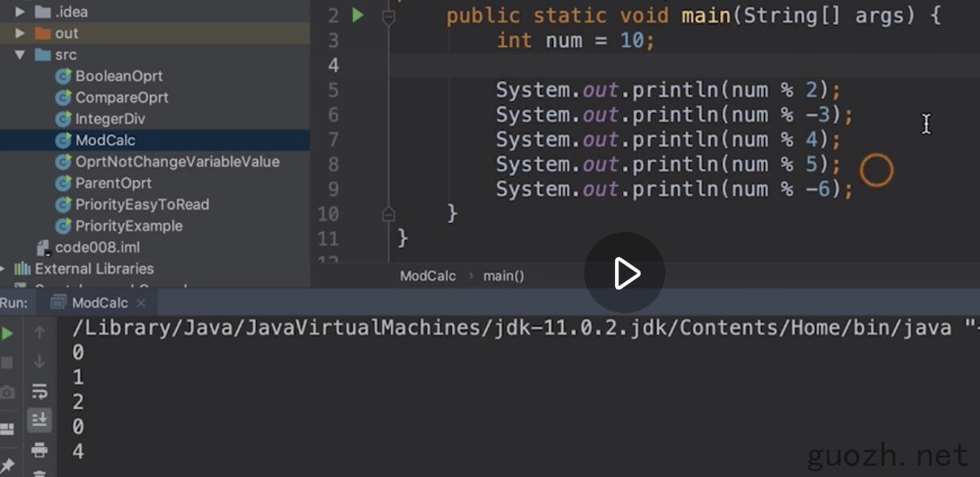This screenshot has height=477, width=980.
Task: Click the print icon in Run toolbar
Action: 39,449
